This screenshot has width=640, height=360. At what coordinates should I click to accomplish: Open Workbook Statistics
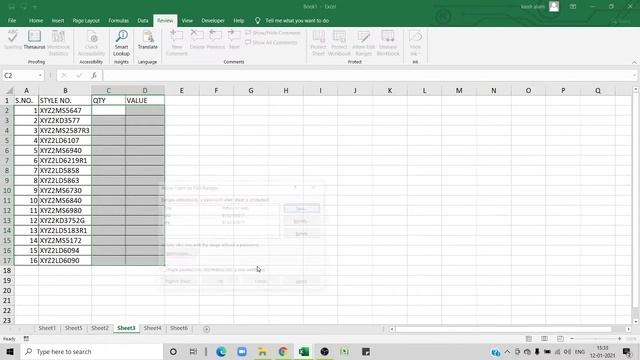(58, 42)
